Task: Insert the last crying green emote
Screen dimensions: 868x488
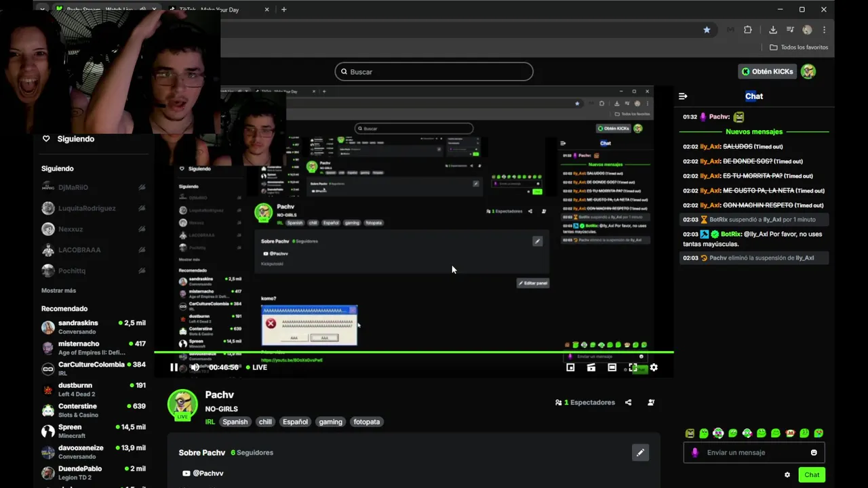Action: tap(818, 433)
